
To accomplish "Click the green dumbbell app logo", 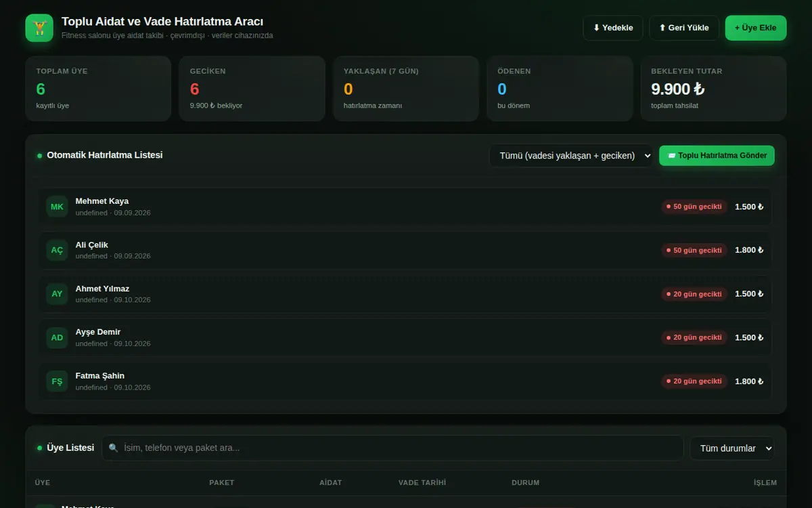I will 39,28.
